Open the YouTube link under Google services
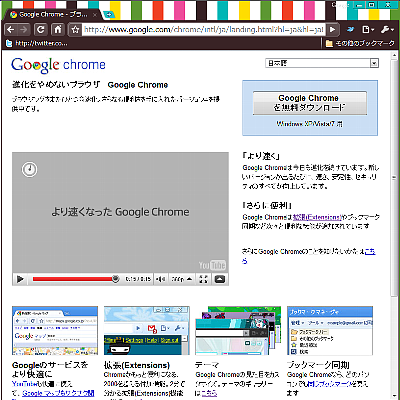Viewport: 400px width, 400px height. tap(24, 384)
